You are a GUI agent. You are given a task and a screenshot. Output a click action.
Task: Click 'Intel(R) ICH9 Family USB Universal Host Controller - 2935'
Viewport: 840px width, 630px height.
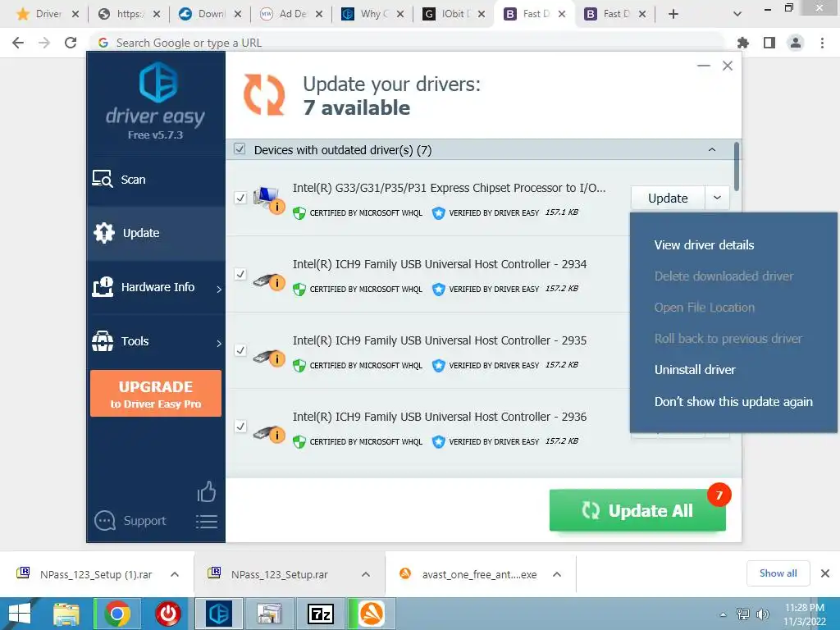pyautogui.click(x=440, y=340)
